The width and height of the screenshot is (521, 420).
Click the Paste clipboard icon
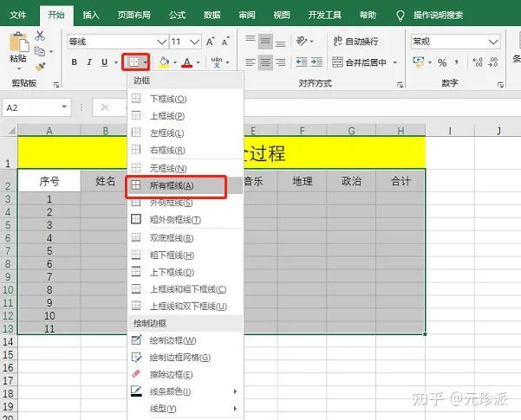click(x=18, y=42)
